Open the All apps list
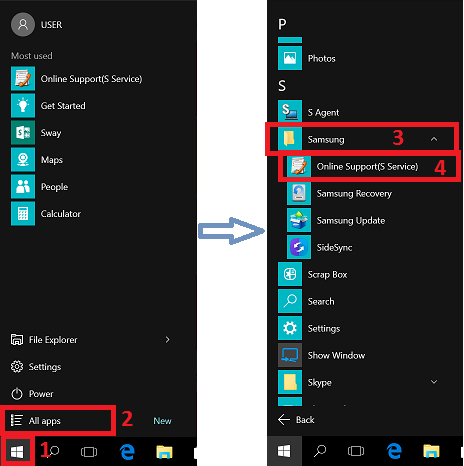 (x=58, y=421)
